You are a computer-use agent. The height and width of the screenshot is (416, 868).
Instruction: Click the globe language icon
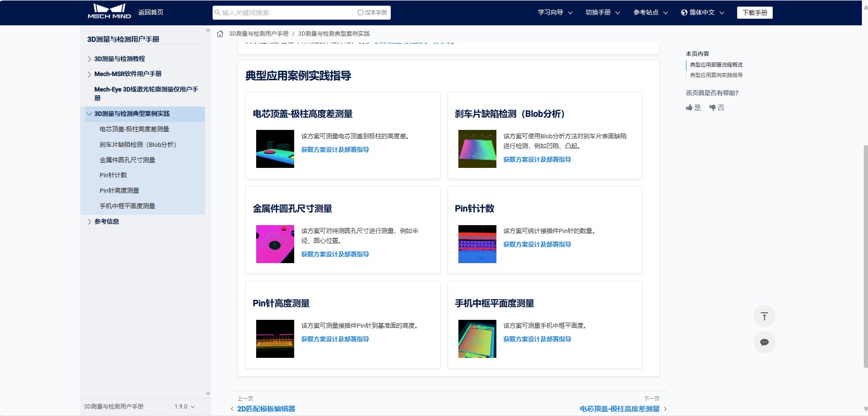684,13
